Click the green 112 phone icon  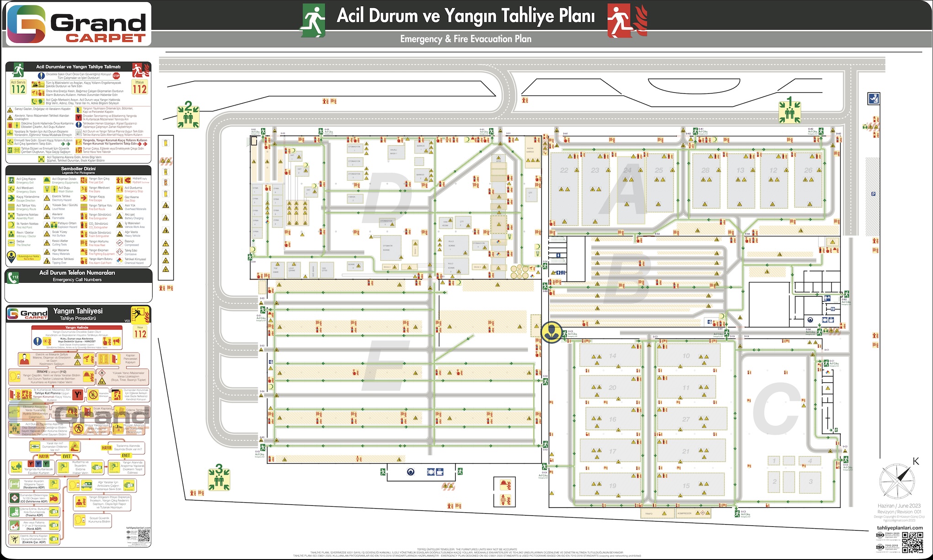coord(14,277)
